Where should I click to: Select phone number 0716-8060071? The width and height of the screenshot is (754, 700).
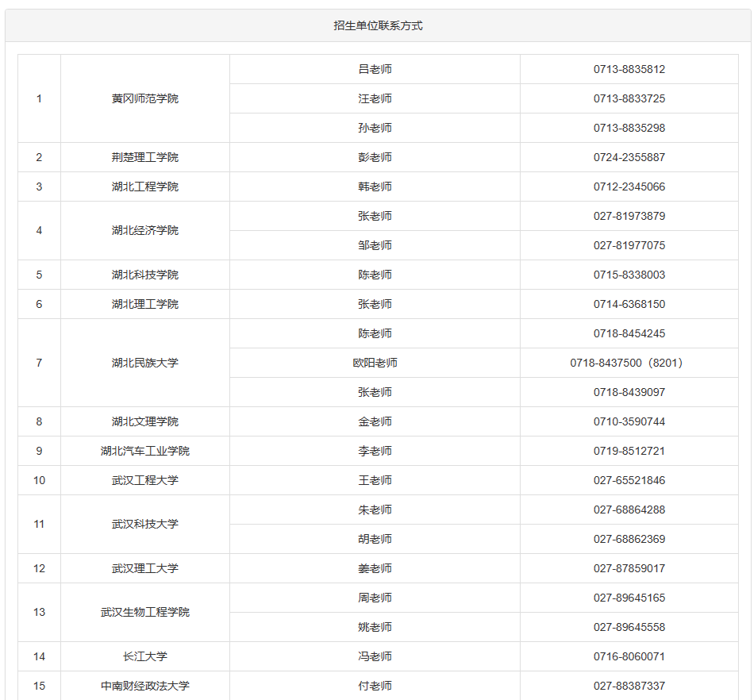coord(629,656)
